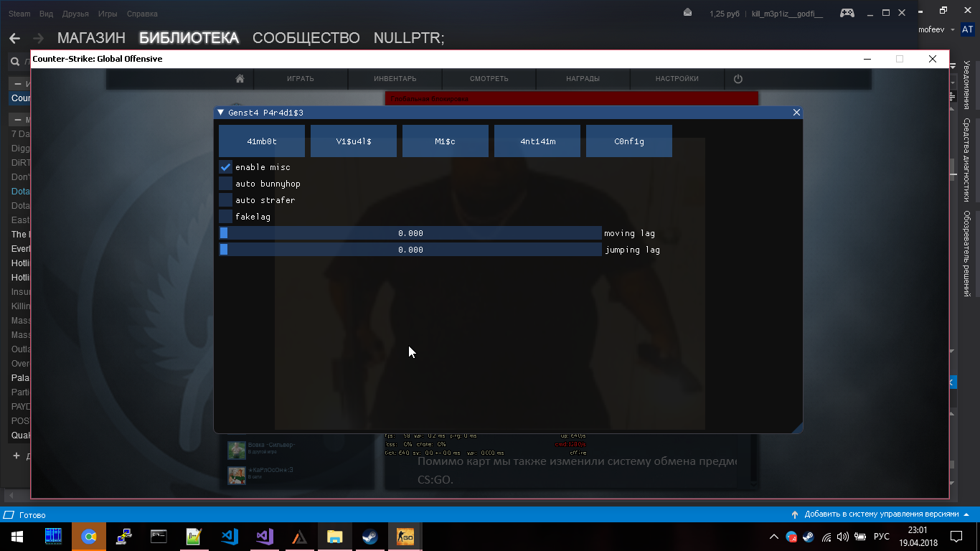Image resolution: width=980 pixels, height=551 pixels.
Task: Open Steam inbox envelope icon
Action: pos(688,13)
